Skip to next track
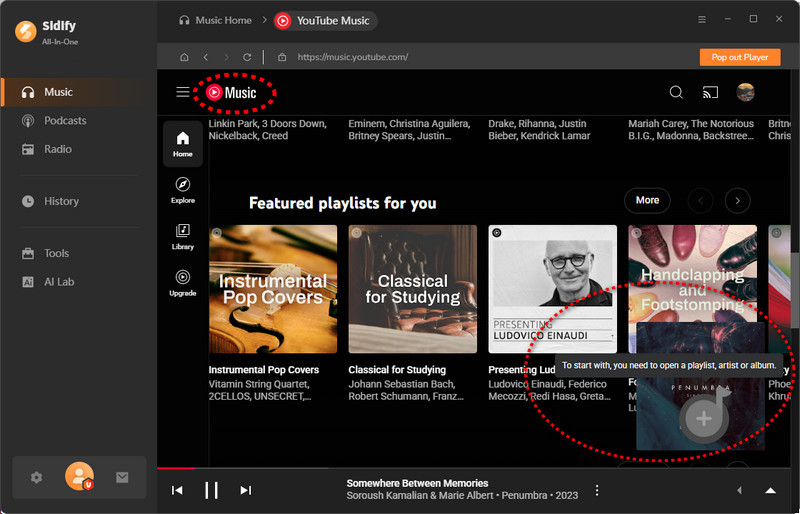The image size is (800, 514). point(245,491)
